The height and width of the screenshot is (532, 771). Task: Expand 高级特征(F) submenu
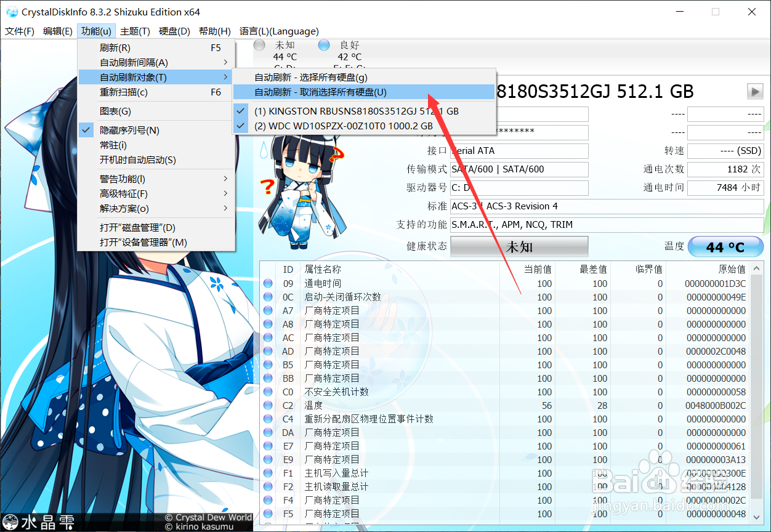[156, 194]
